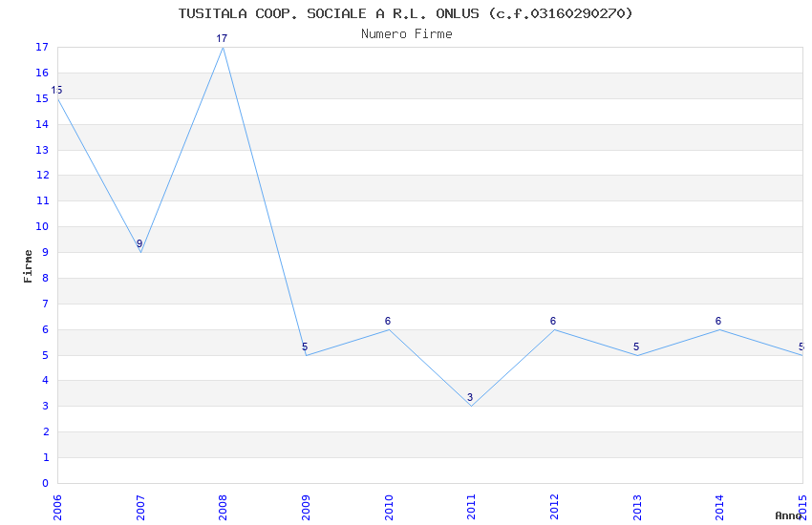Image resolution: width=812 pixels, height=525 pixels.
Task: Click the x-axis year 2009
Action: tap(306, 507)
